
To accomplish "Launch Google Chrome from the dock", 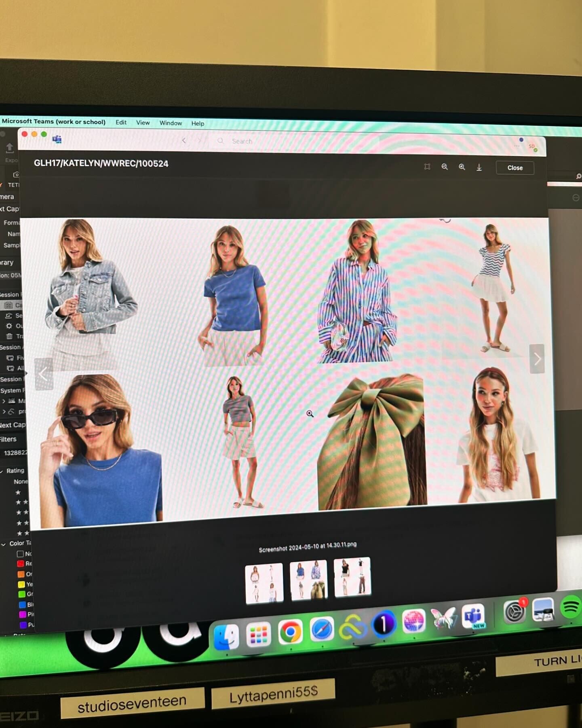I will point(290,631).
